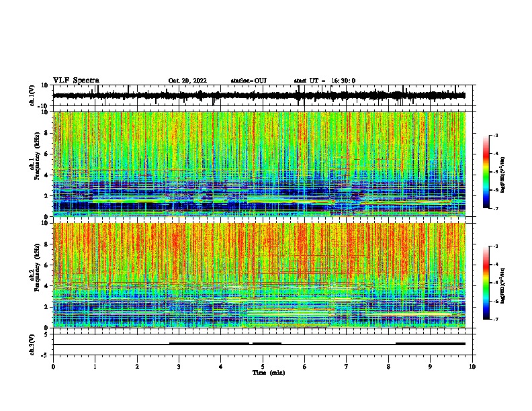The width and height of the screenshot is (532, 411).
Task: Click the 8 kHz tick on ch.1 frequency axis
Action: (47, 133)
